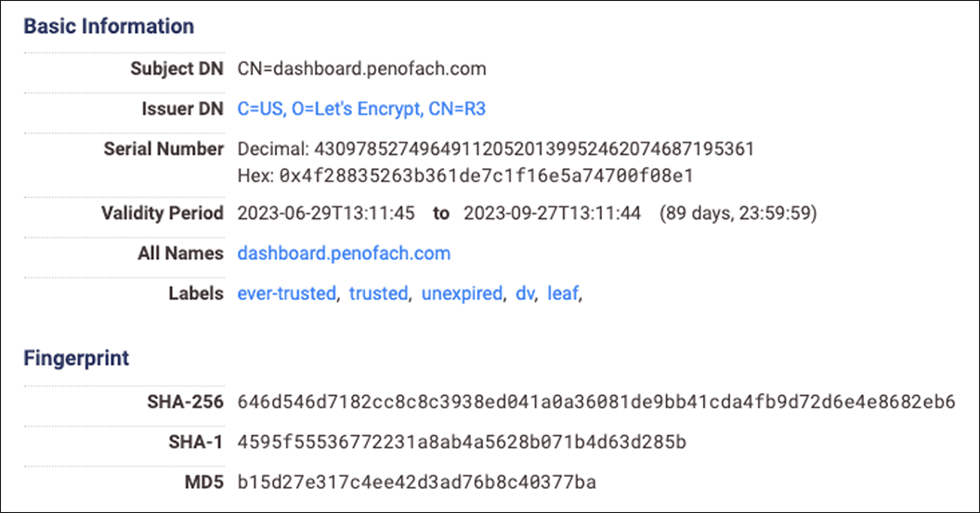Open the ever-trusted label
This screenshot has height=513, width=980.
pos(286,293)
